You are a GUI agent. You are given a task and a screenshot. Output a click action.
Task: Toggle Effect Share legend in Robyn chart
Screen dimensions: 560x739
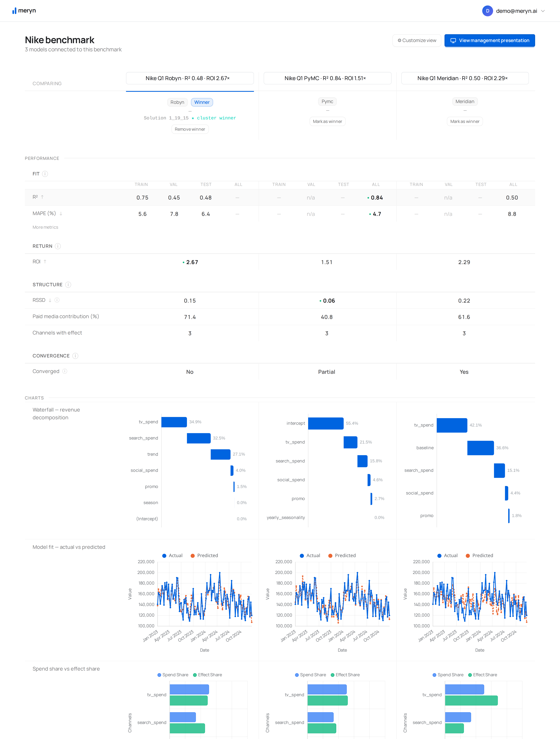pos(208,675)
